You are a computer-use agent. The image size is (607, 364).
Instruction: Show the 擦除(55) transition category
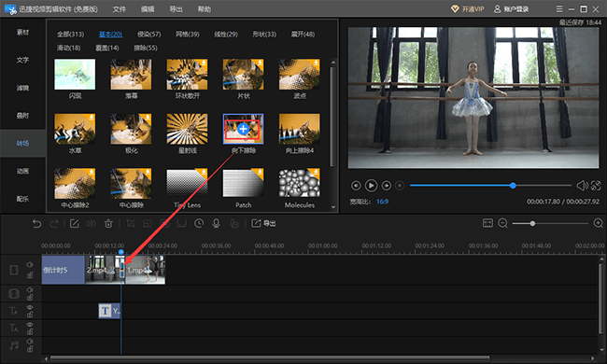coord(146,48)
